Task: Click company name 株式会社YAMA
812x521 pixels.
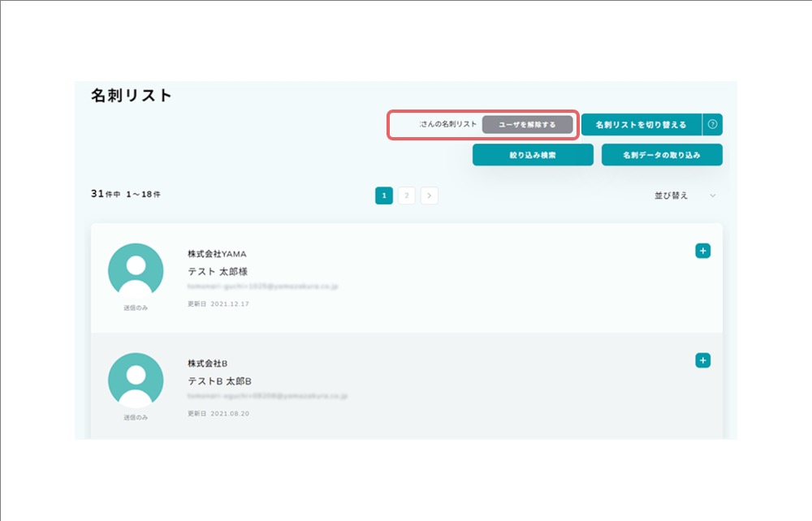Action: pos(217,254)
